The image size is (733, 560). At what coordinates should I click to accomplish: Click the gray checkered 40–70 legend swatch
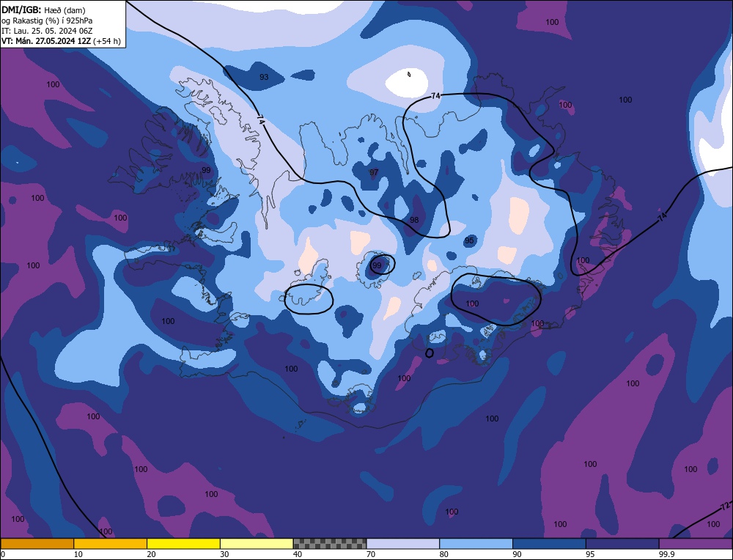coord(330,543)
